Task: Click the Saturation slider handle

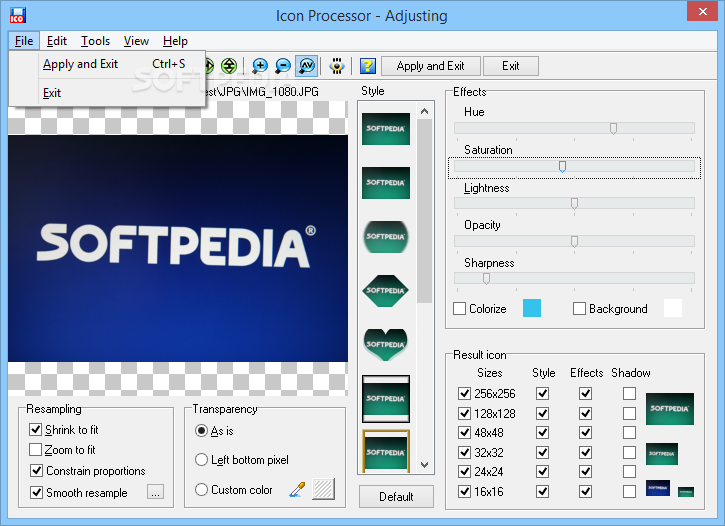Action: coord(562,166)
